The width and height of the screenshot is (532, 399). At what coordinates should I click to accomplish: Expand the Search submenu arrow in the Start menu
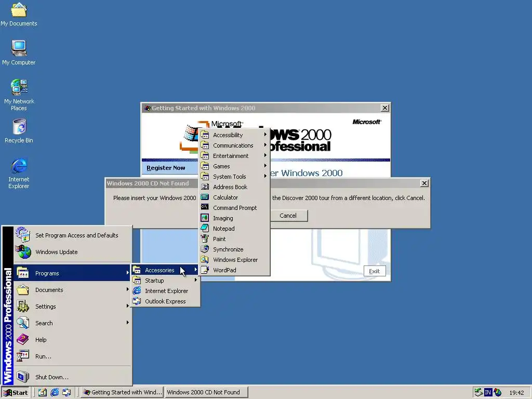pyautogui.click(x=128, y=323)
